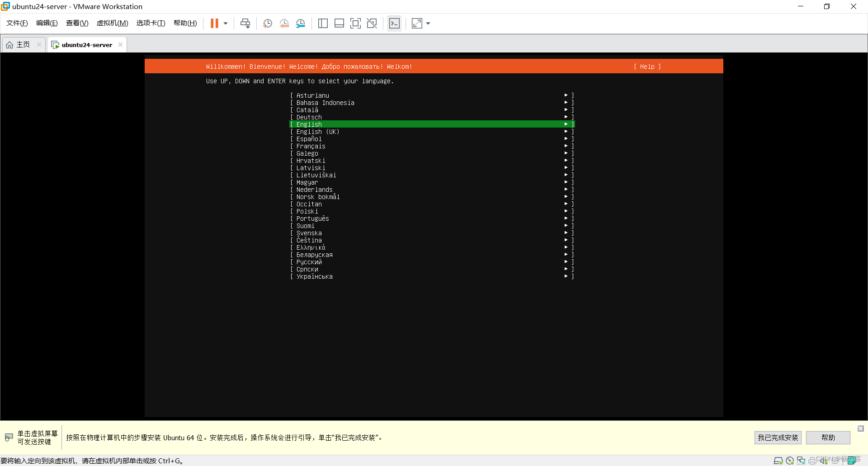Viewport: 868px width, 466px height.
Task: Click stretch guest display icon
Action: tap(417, 23)
